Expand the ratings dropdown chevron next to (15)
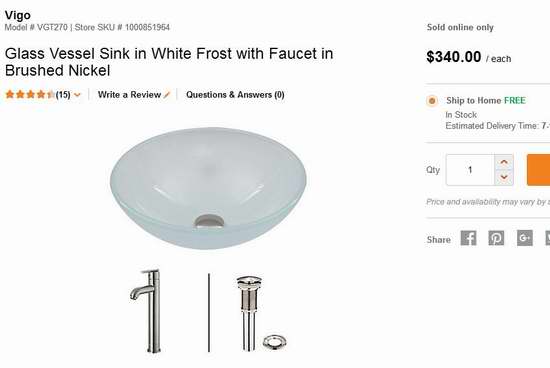 click(x=77, y=95)
